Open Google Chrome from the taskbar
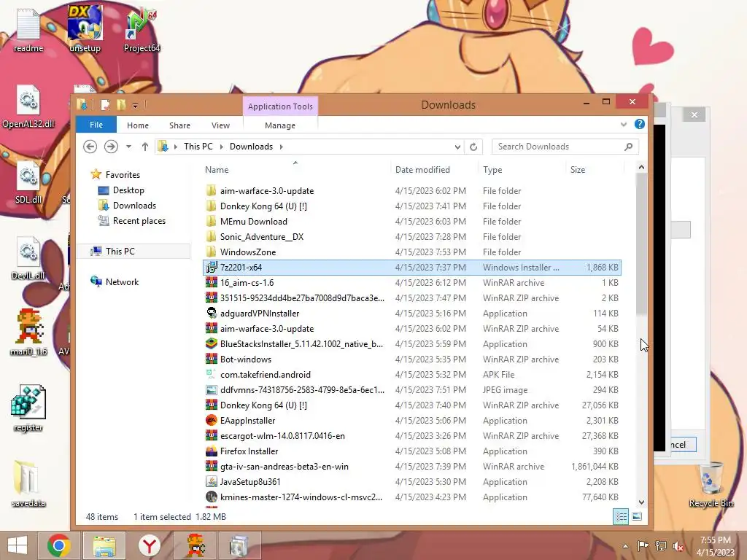The height and width of the screenshot is (560, 747). tap(59, 545)
